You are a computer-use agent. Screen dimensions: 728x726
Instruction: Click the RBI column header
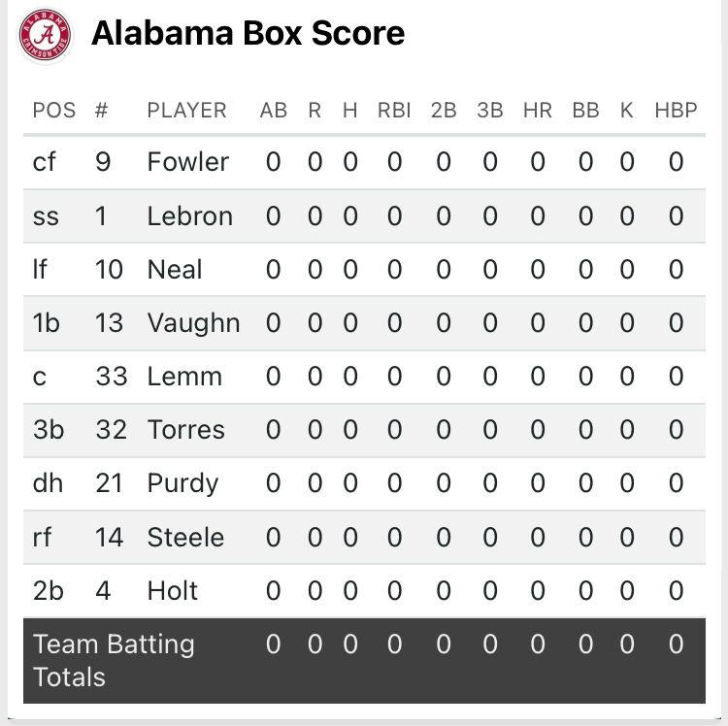pos(394,110)
